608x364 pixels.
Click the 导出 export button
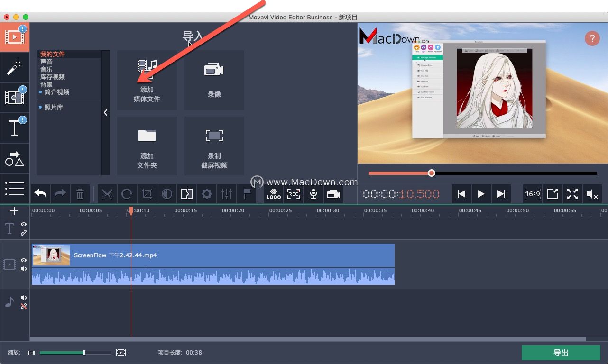[x=561, y=353]
